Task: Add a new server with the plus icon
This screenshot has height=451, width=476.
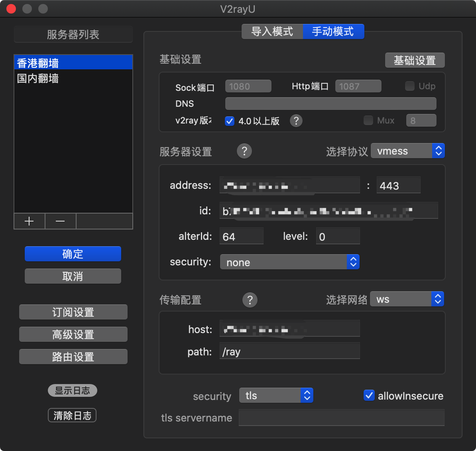Action: coord(29,221)
